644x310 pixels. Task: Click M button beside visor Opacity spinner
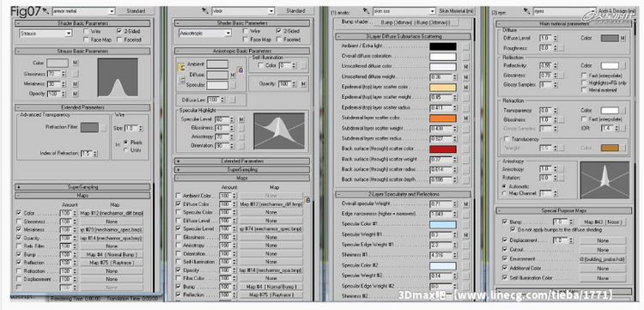[x=303, y=84]
